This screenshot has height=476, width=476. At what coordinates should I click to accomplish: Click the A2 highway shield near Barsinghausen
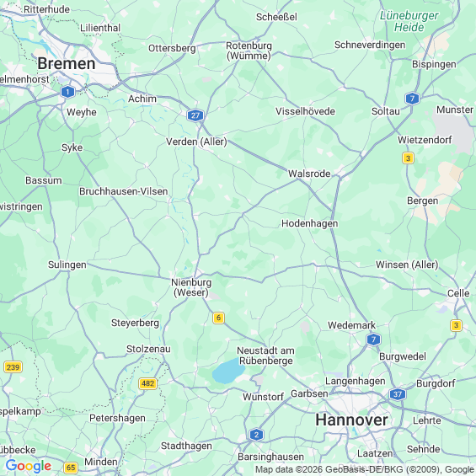click(256, 435)
